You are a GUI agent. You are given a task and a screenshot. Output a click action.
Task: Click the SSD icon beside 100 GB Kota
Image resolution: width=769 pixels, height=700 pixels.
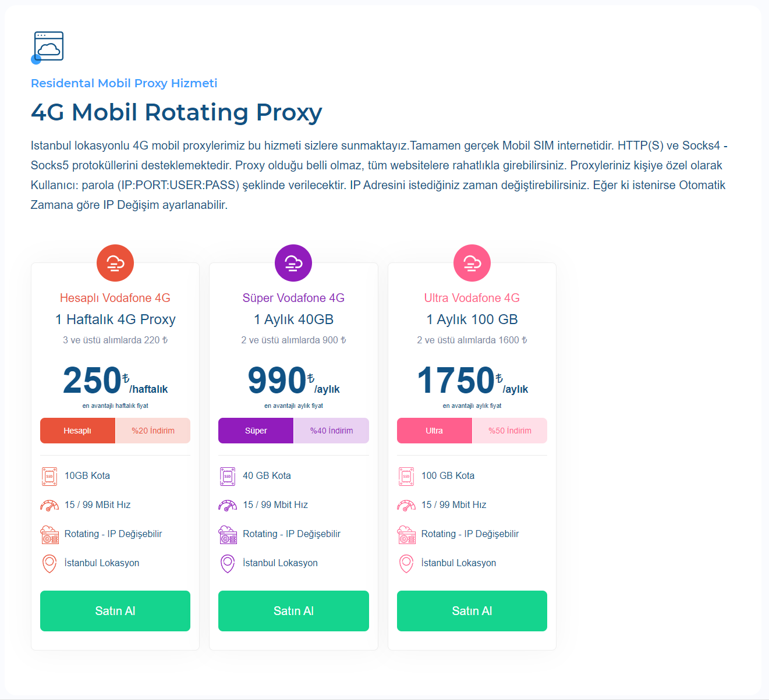(x=406, y=476)
